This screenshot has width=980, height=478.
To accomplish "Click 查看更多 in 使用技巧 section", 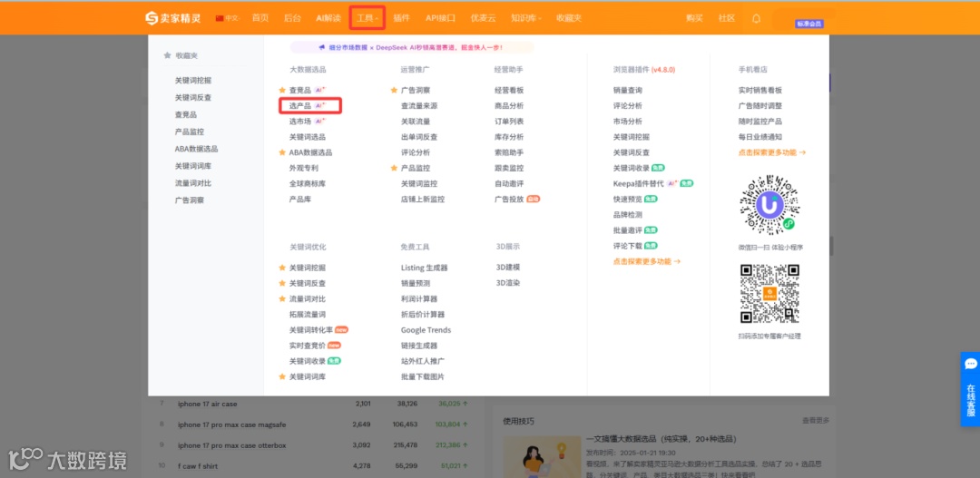I will point(816,421).
